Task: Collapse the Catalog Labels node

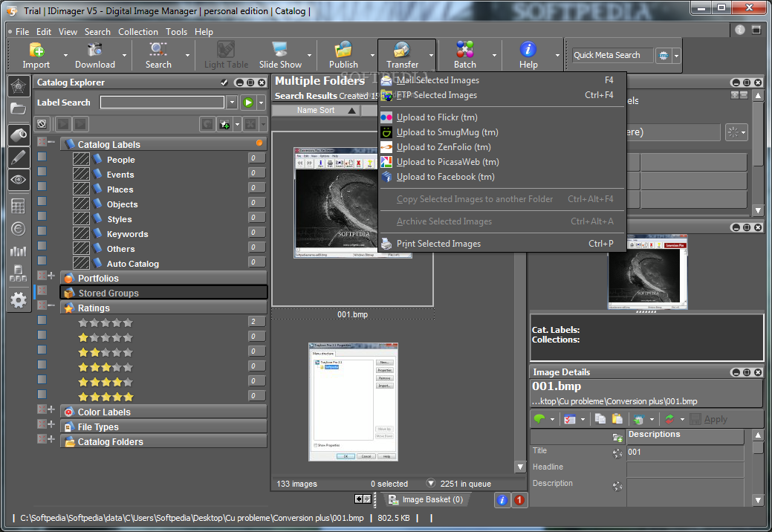Action: (x=51, y=142)
